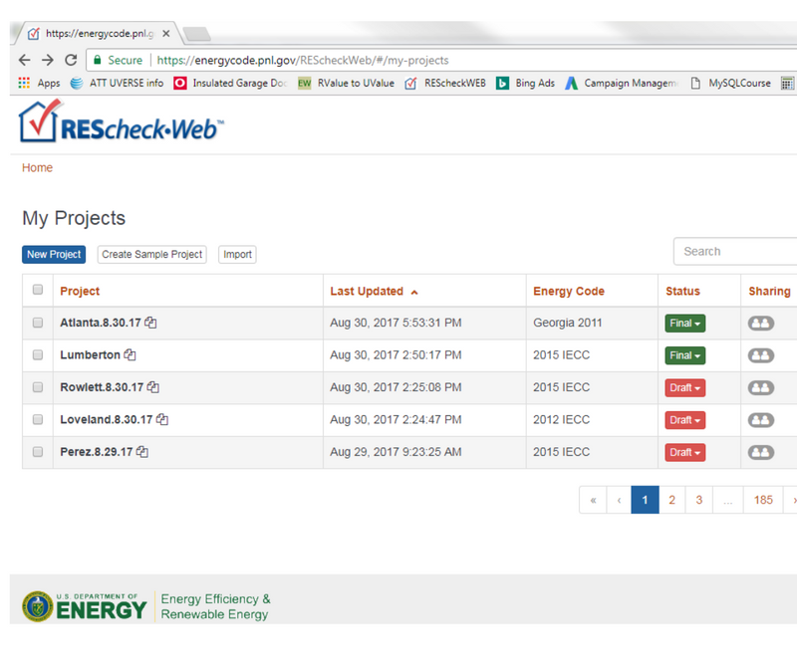Go to page 2 in pagination
This screenshot has width=797, height=672.
pyautogui.click(x=671, y=500)
